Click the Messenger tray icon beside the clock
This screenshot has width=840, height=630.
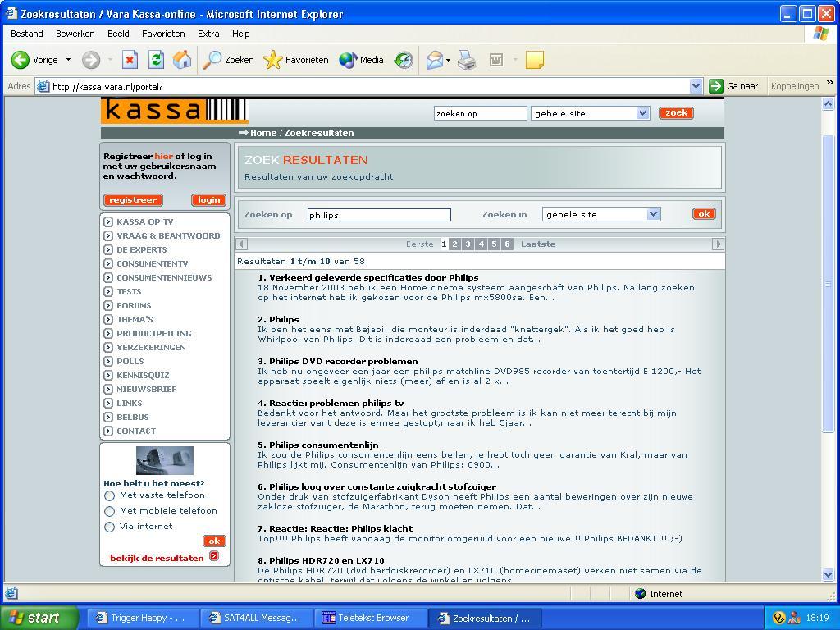point(793,618)
